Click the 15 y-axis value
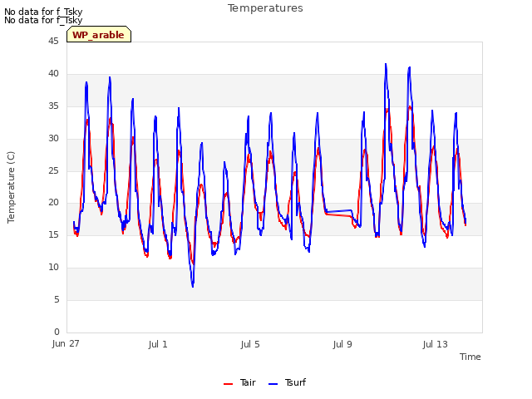This screenshot has width=532, height=399. tap(53, 234)
